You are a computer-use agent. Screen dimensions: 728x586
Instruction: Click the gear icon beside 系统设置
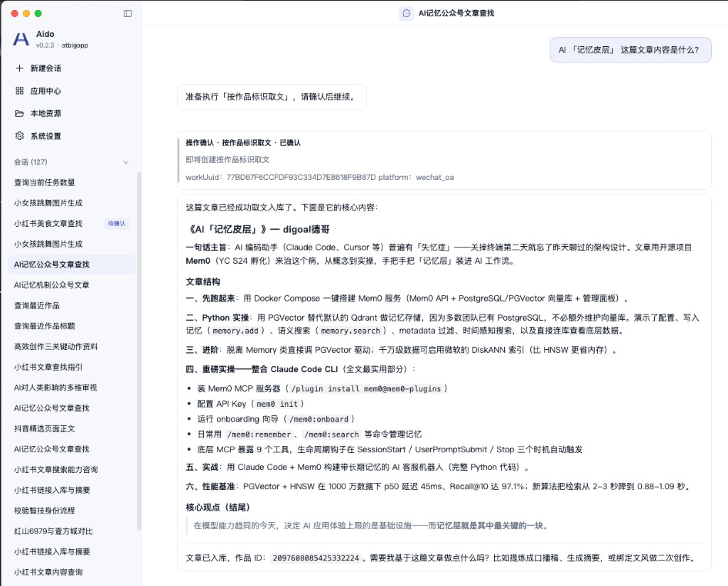point(19,136)
